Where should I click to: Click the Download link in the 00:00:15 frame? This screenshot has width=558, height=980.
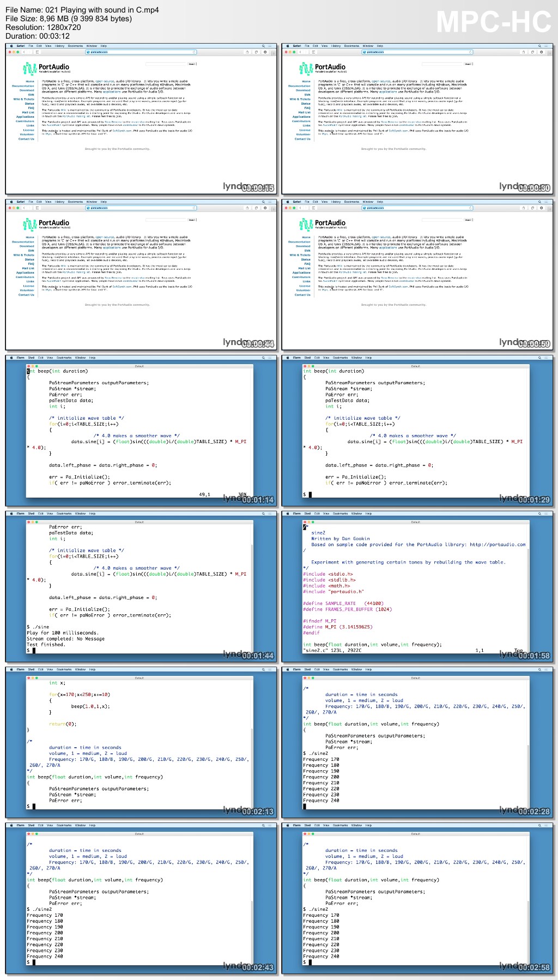27,90
